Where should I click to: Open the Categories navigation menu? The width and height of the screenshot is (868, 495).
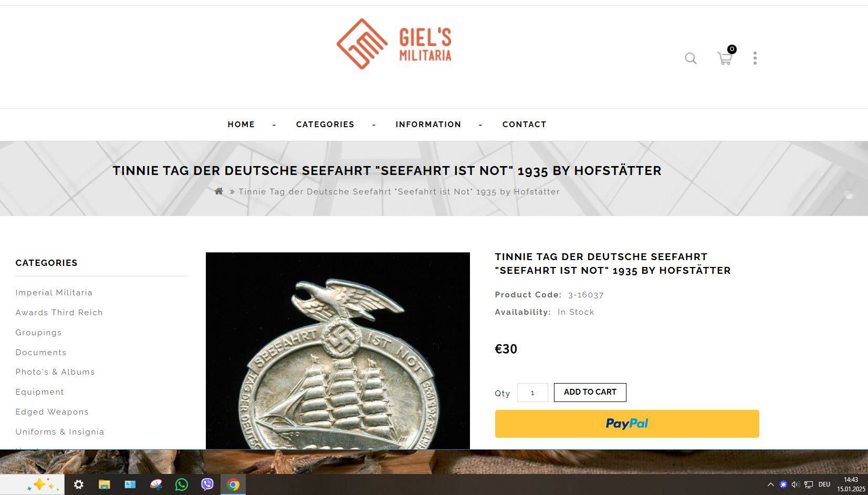tap(325, 125)
